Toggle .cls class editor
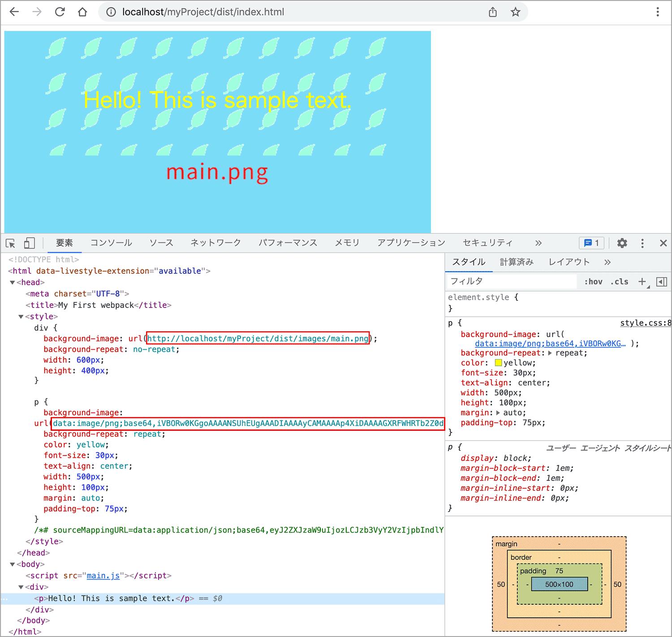 620,282
